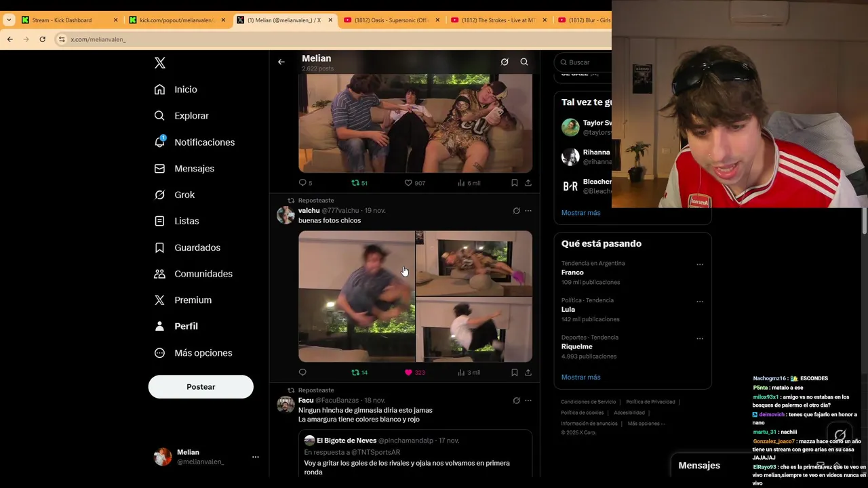868x488 pixels.
Task: Open Explorar from the sidebar
Action: click(x=181, y=116)
